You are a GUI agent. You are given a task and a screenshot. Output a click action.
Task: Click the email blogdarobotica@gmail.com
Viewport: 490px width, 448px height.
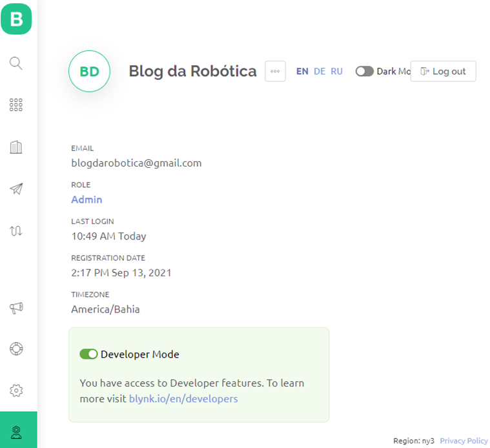point(136,163)
